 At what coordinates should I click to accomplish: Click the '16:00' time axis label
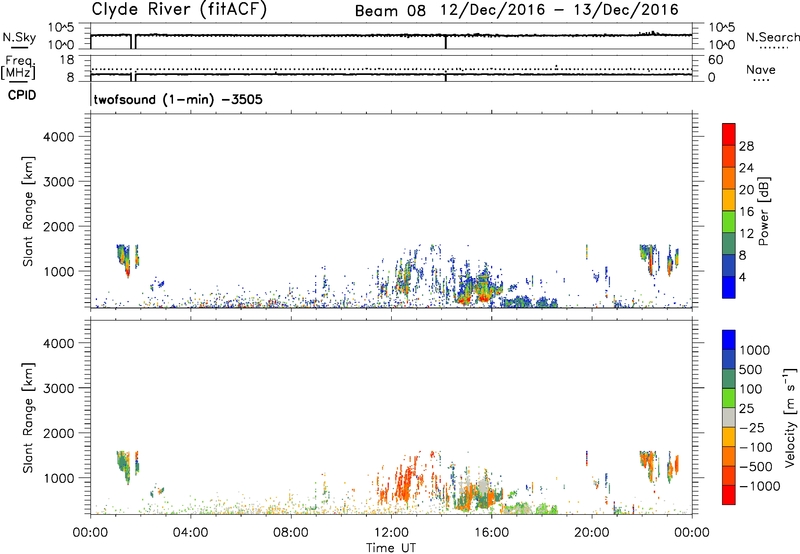coord(491,533)
